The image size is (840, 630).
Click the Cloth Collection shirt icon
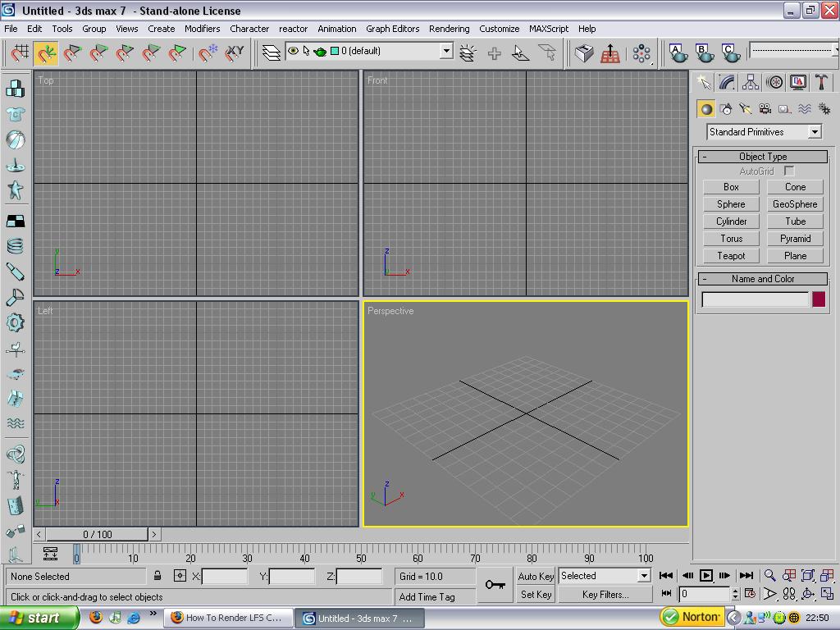[15, 114]
